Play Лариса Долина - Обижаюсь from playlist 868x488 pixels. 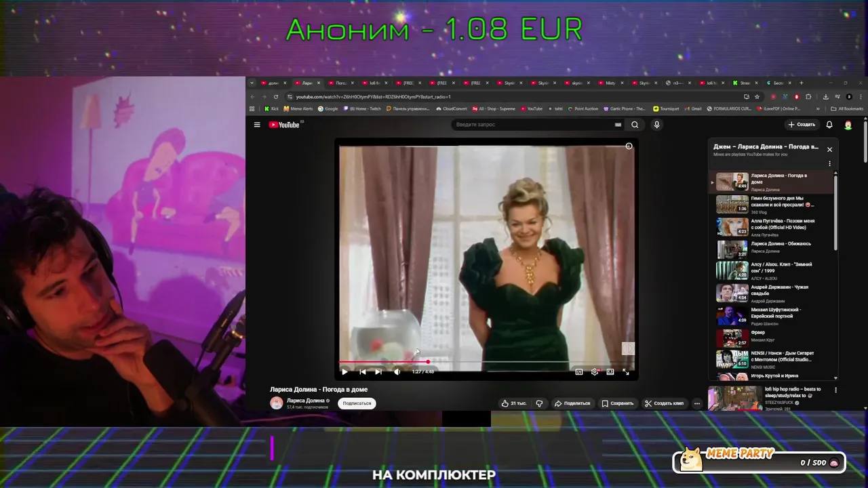772,249
